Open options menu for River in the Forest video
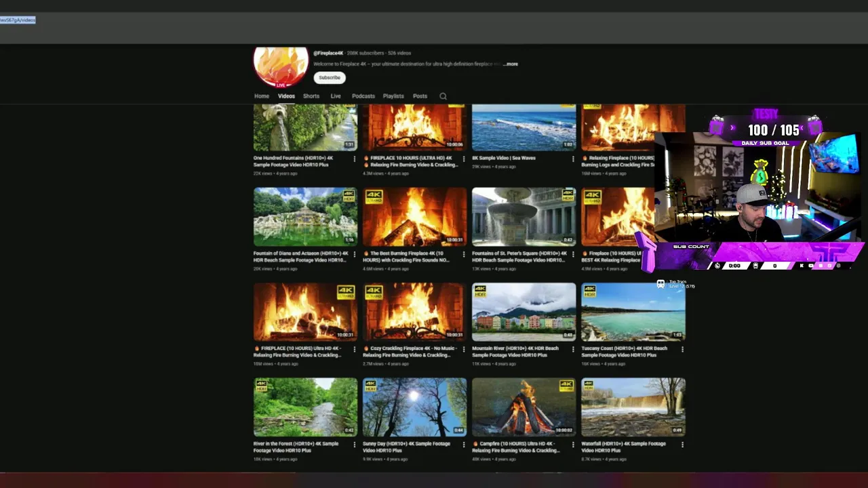This screenshot has width=868, height=488. coord(354,445)
